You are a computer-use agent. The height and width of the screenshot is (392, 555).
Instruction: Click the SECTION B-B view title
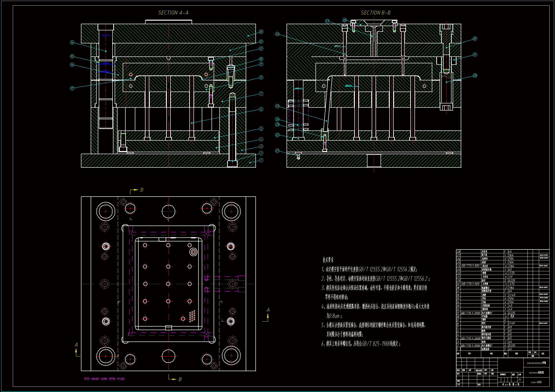tap(375, 13)
